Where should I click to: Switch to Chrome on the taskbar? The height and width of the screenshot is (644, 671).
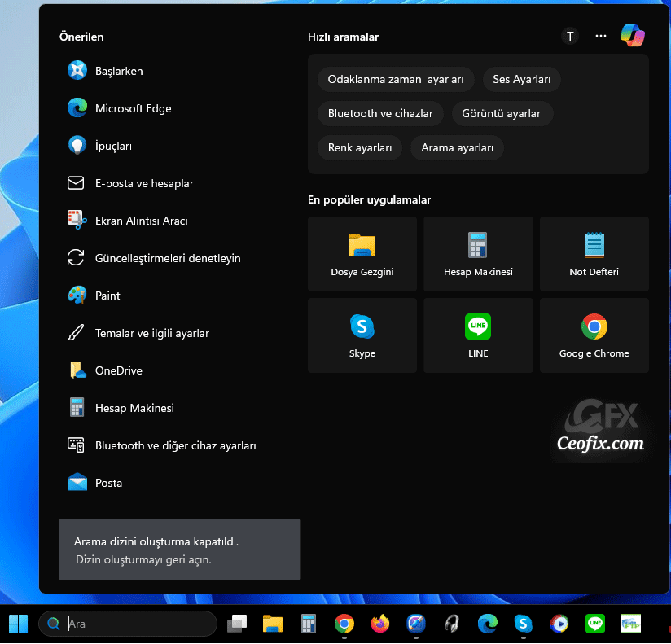344,624
